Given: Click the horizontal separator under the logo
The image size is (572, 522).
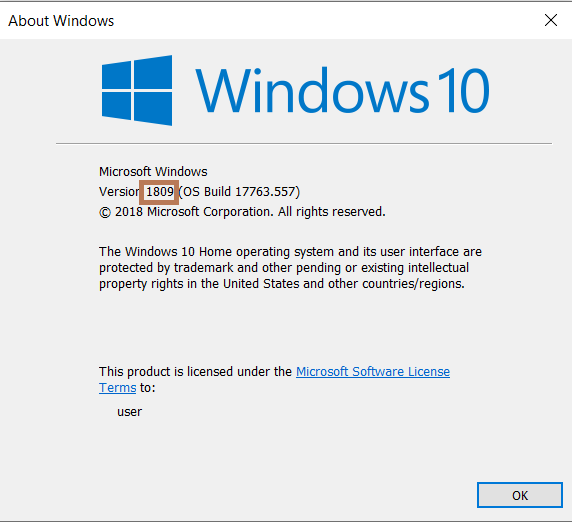Looking at the screenshot, I should tap(304, 143).
